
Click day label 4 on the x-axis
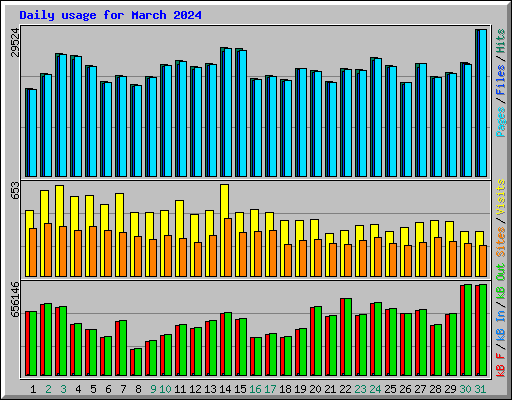[x=78, y=389]
